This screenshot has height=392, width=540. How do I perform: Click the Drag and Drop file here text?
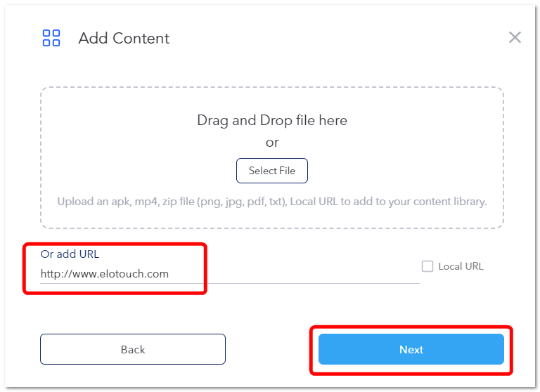pos(272,120)
